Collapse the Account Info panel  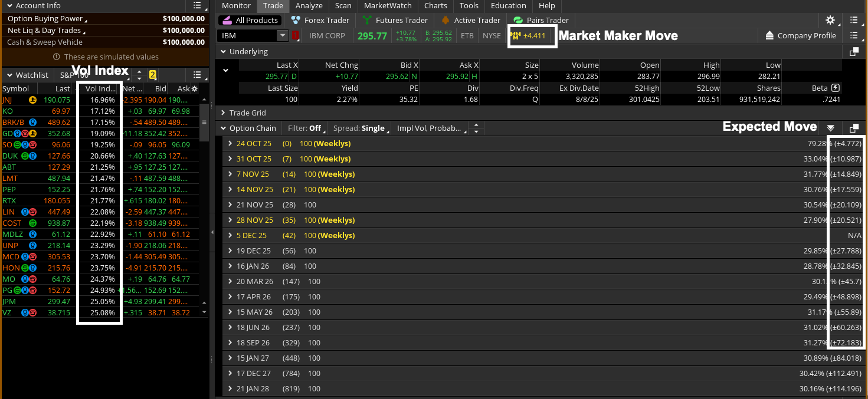coord(9,5)
